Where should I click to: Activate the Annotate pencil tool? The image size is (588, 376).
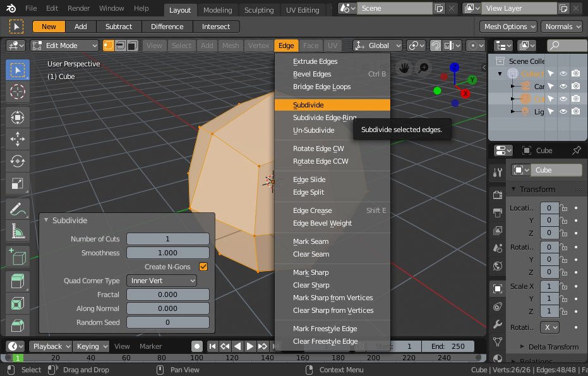pos(17,209)
